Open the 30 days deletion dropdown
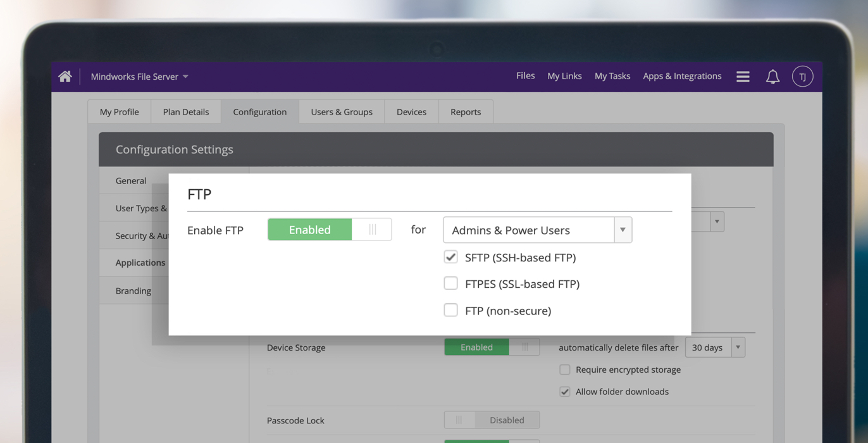This screenshot has height=443, width=868. [x=715, y=347]
